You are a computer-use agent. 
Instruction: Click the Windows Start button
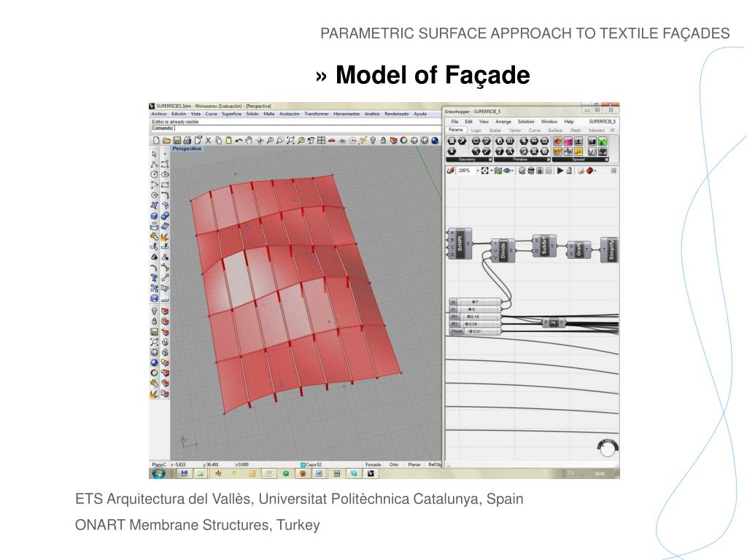tap(158, 473)
